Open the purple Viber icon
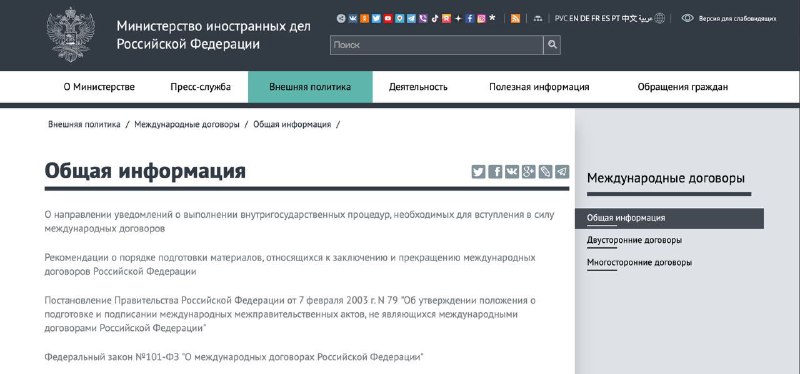This screenshot has width=800, height=374. tap(423, 19)
